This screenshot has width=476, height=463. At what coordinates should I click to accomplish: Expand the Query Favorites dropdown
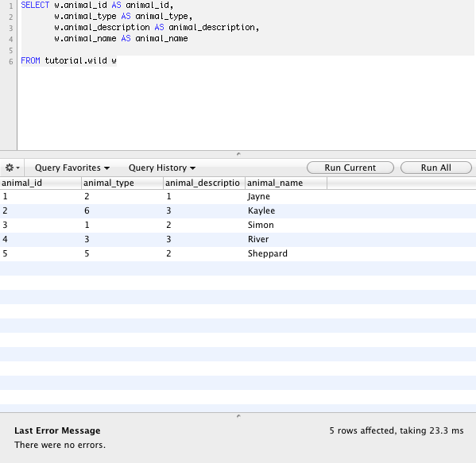pos(72,168)
